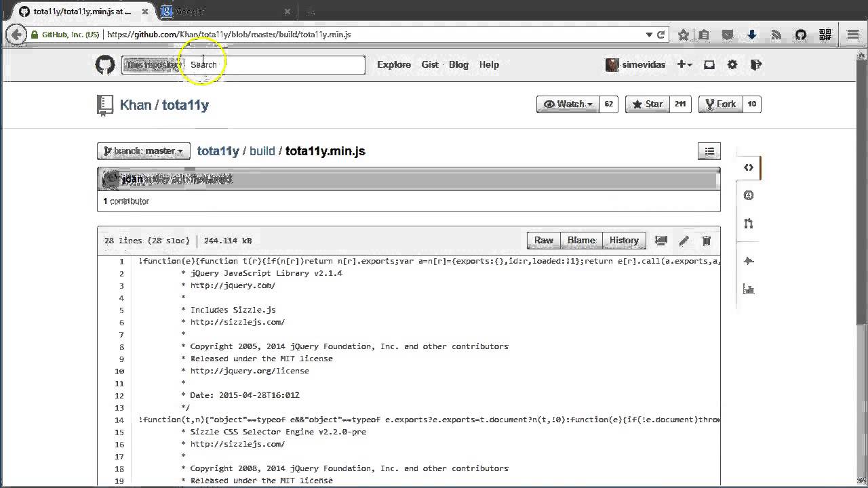Screen dimensions: 868x488
Task: Open the Blame view
Action: [581, 241]
